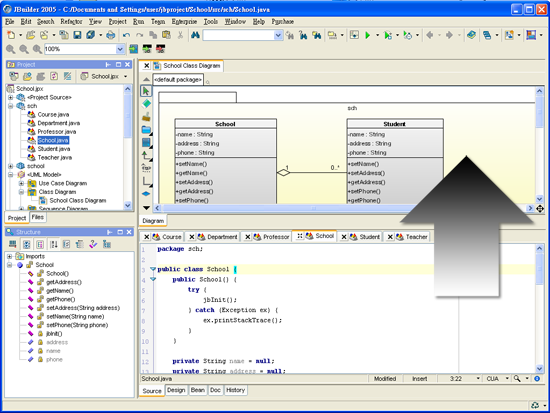Expand the Use Case Diagram node
The image size is (550, 413).
coord(21,183)
